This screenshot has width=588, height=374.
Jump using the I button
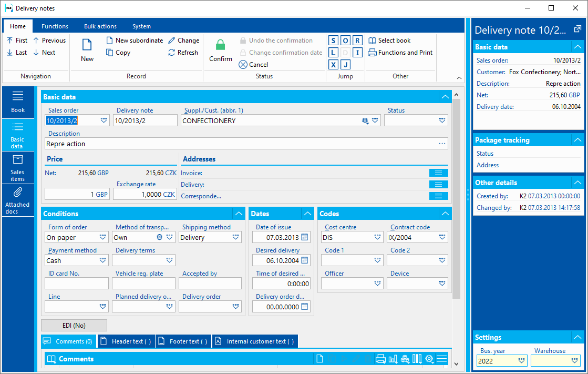tap(357, 53)
